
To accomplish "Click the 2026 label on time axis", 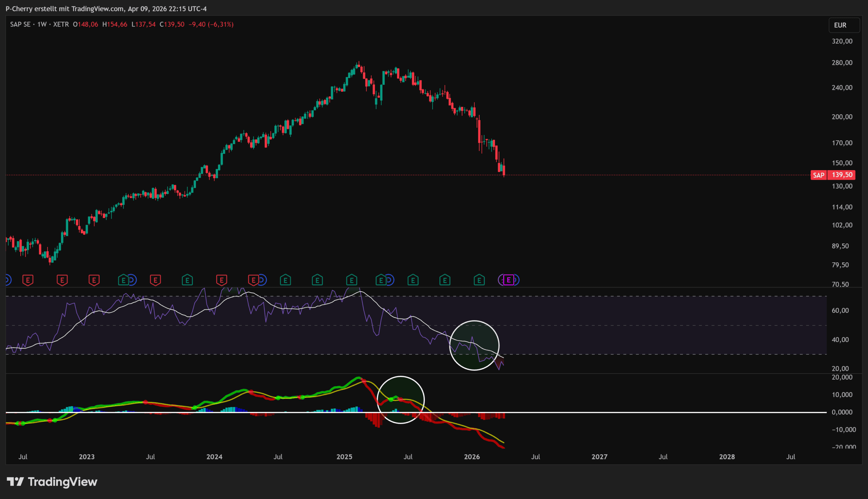I will [x=472, y=457].
